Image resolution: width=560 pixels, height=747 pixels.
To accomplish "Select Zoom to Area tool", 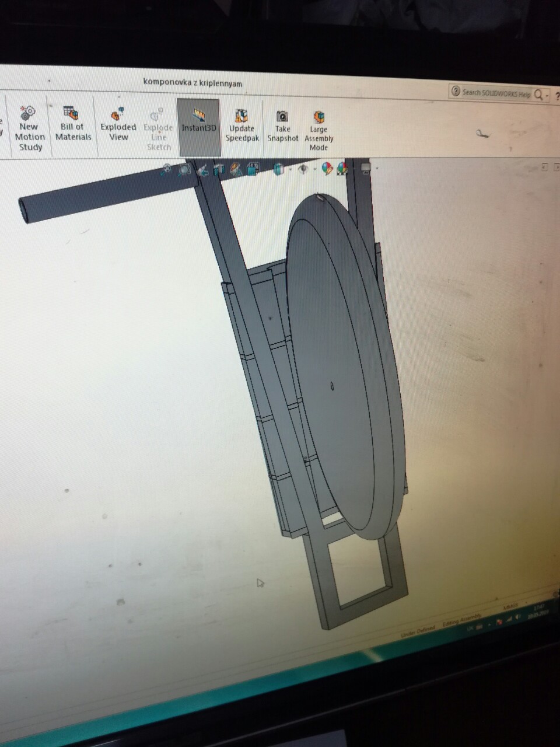I will pyautogui.click(x=184, y=169).
